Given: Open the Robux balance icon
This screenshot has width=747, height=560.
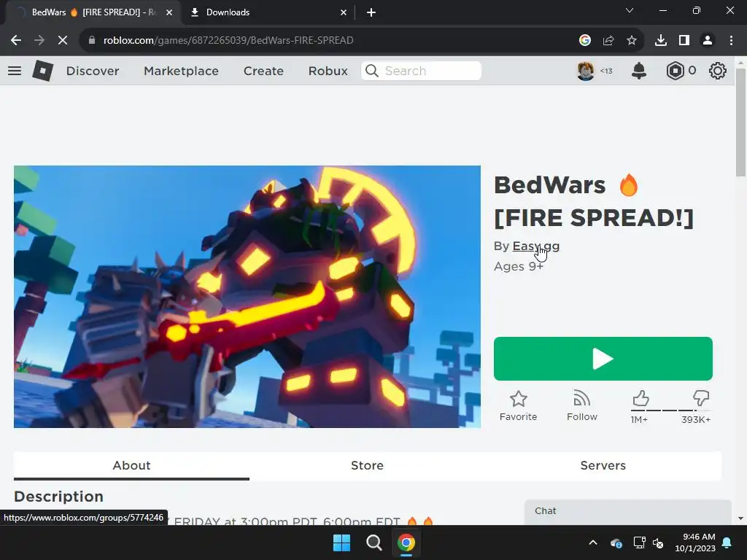Looking at the screenshot, I should tap(675, 71).
